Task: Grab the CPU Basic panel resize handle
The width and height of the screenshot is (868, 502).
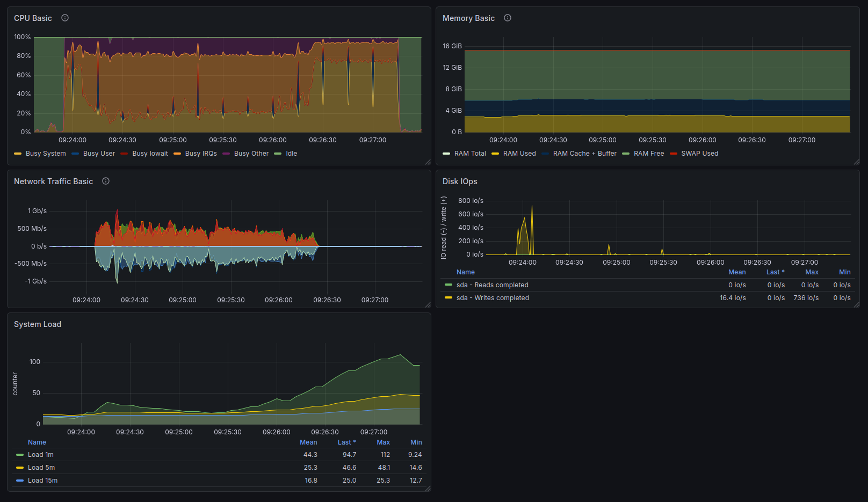Action: tap(428, 162)
